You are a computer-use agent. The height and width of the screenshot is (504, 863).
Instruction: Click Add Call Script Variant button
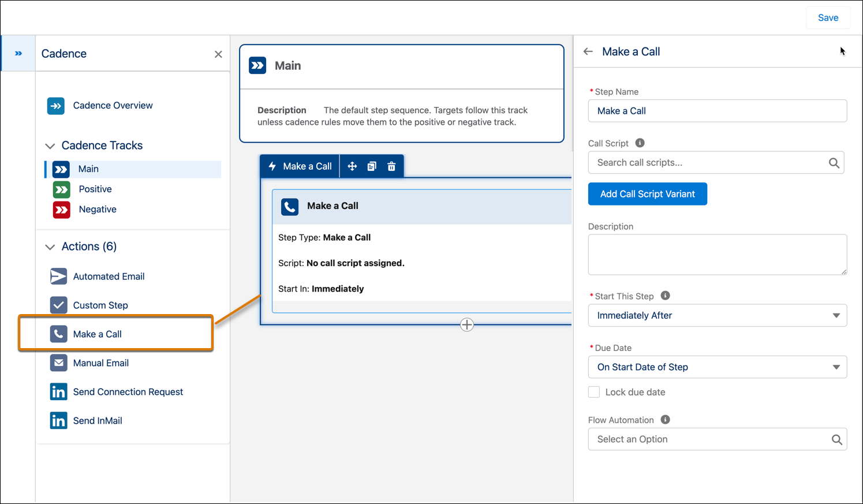(648, 194)
